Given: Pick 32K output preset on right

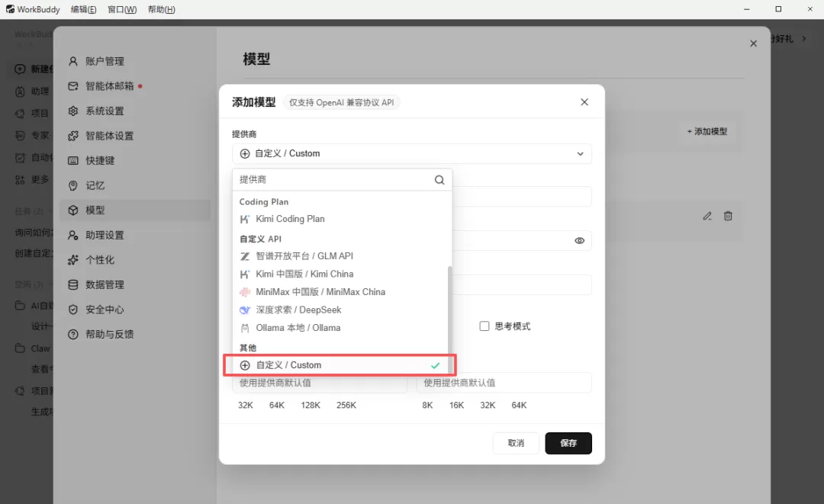Looking at the screenshot, I should coord(488,406).
